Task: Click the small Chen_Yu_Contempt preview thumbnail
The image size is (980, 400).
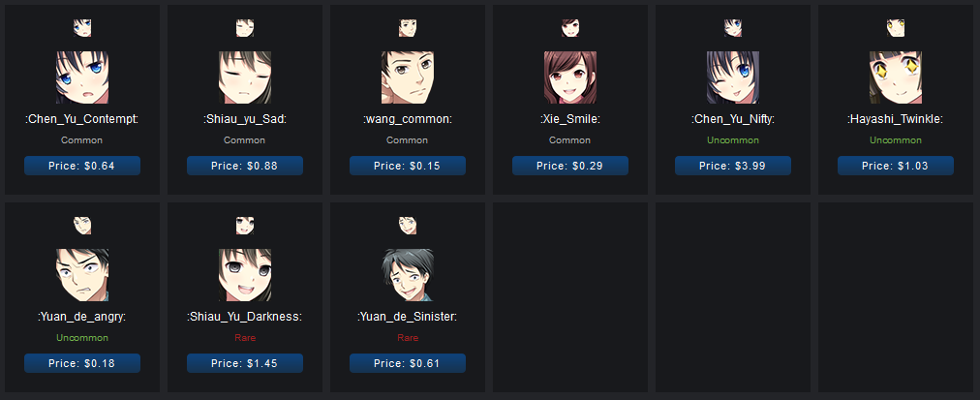Action: tap(82, 28)
